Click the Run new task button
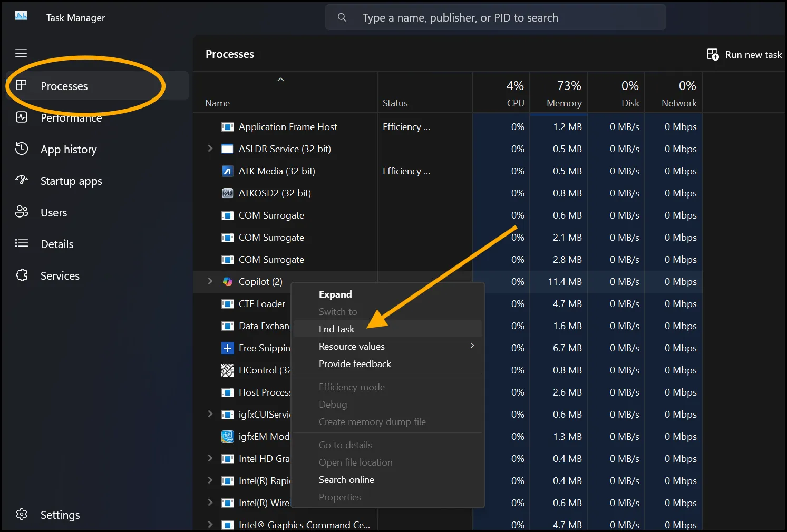Viewport: 787px width, 532px height. pos(753,54)
